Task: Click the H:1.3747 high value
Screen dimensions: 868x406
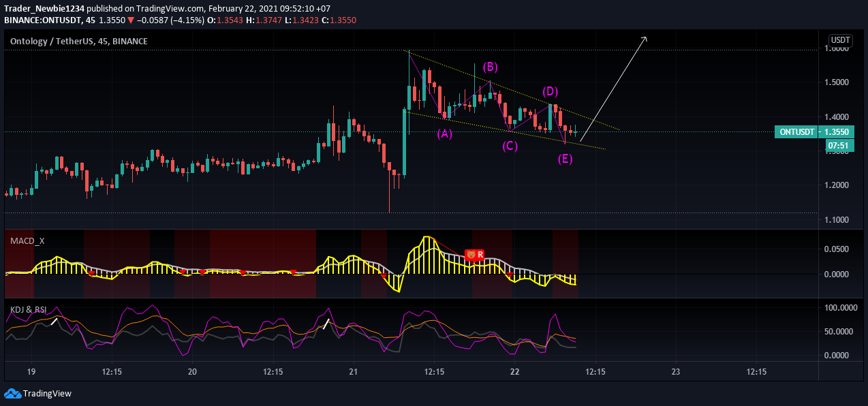Action: pos(265,20)
